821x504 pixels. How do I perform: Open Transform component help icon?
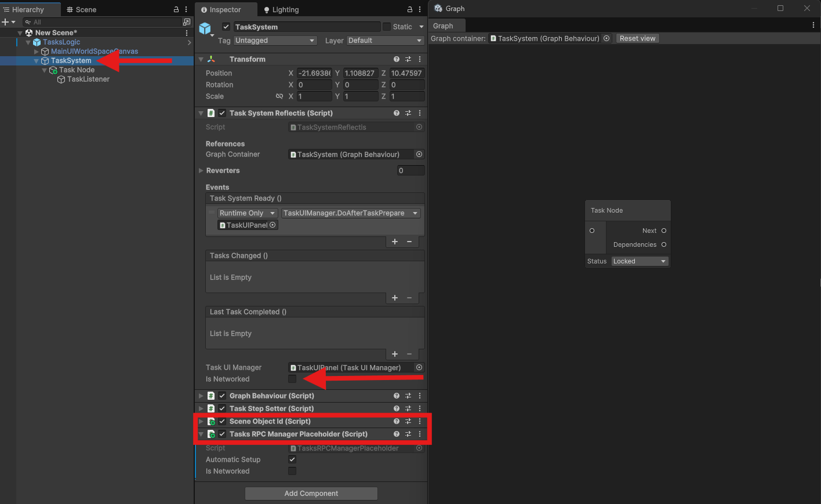pyautogui.click(x=397, y=59)
